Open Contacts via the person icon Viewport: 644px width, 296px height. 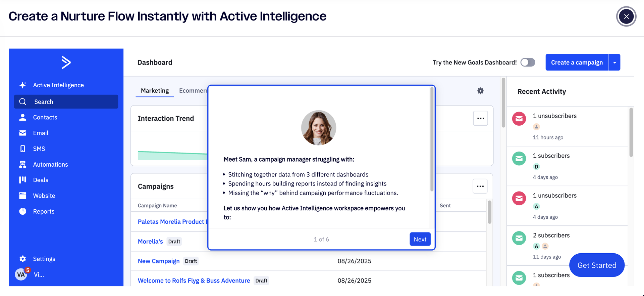click(22, 117)
